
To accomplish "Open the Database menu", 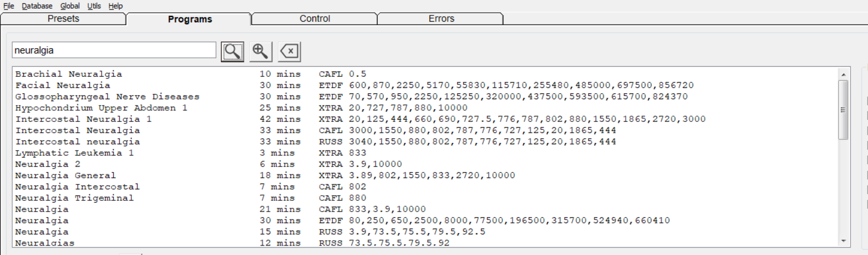I will [37, 6].
